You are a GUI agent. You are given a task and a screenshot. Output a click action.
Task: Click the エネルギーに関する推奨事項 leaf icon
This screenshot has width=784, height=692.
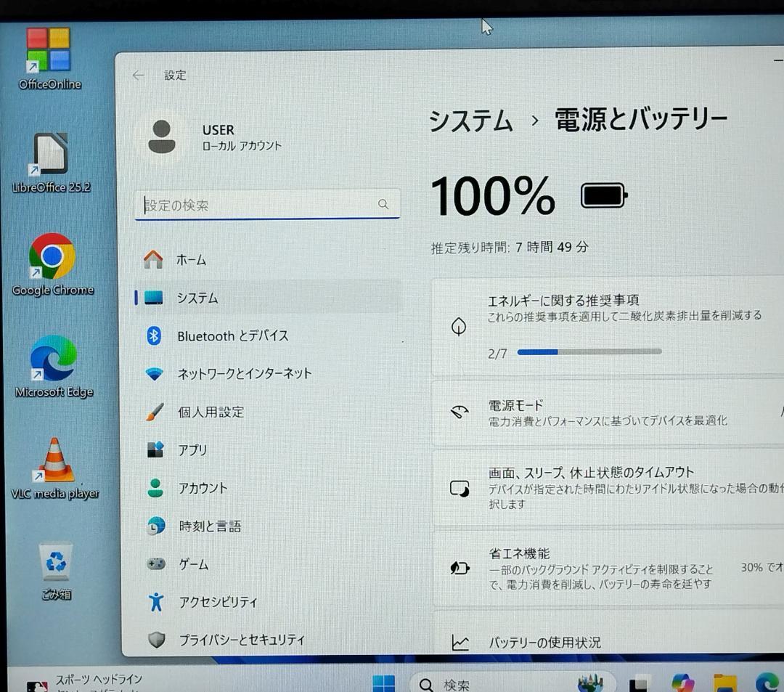459,326
